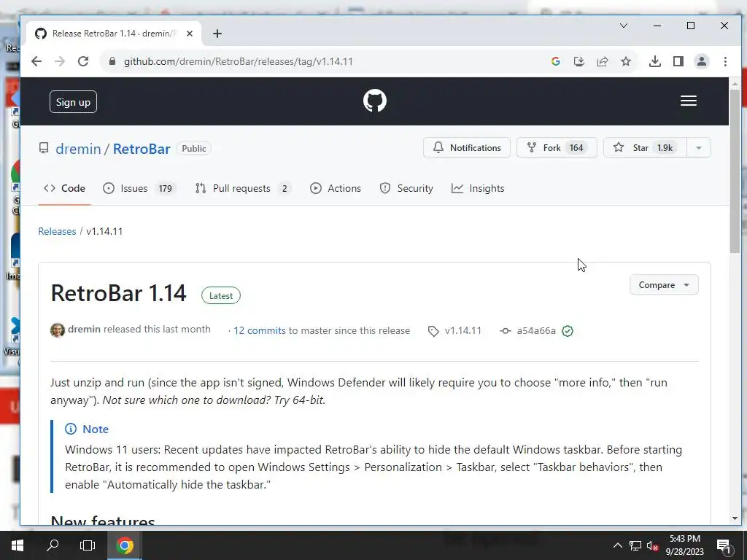View site info via address bar padlock

(x=112, y=61)
